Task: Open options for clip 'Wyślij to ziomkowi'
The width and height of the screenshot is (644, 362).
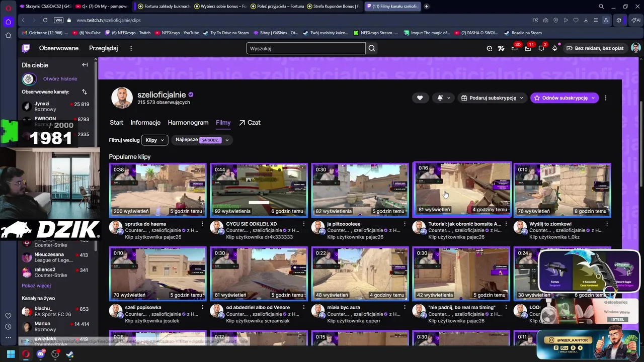Action: (x=607, y=224)
